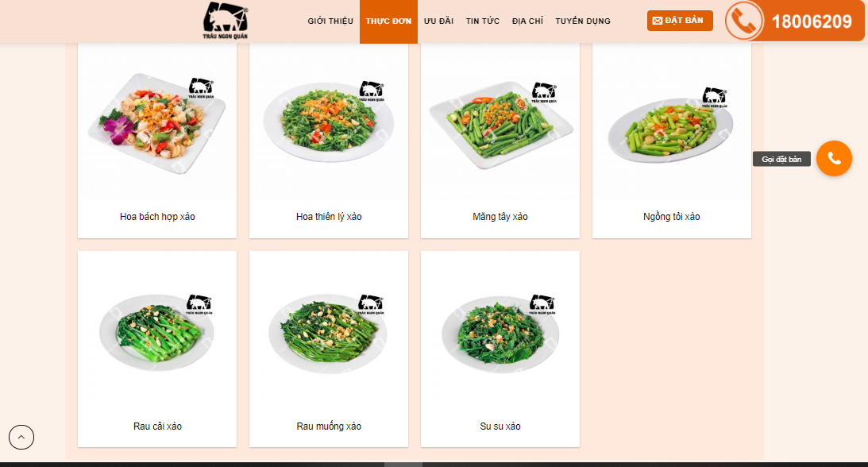Open the Giới Thiệu menu item

[330, 21]
